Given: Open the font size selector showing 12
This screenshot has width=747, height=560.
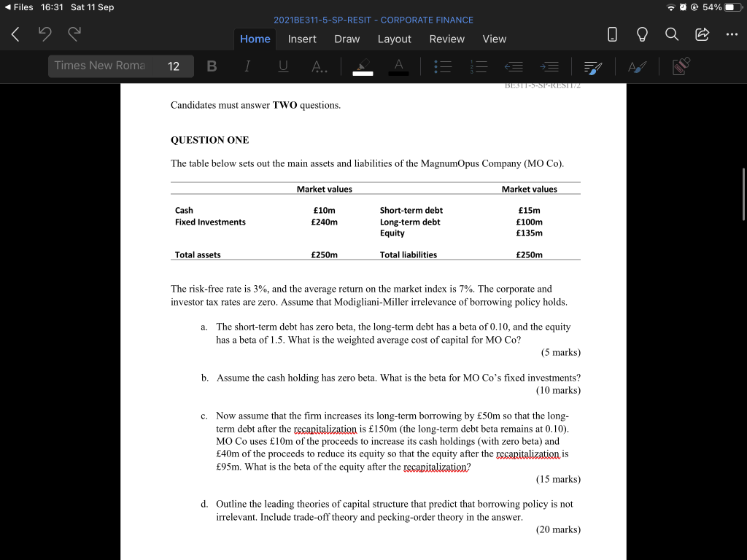Looking at the screenshot, I should tap(175, 66).
